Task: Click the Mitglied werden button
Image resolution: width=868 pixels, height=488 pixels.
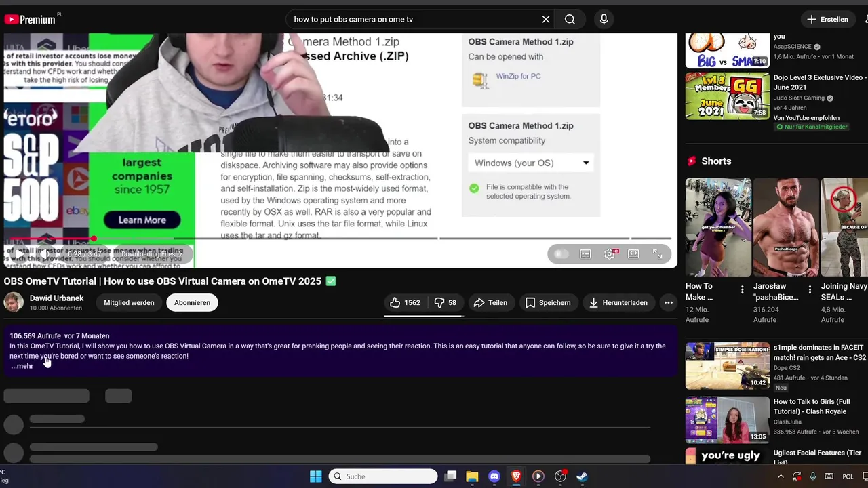Action: click(129, 302)
